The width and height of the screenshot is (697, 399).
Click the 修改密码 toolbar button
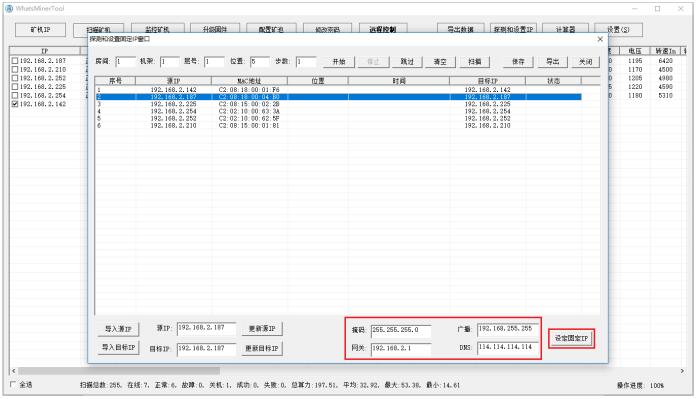pyautogui.click(x=328, y=28)
